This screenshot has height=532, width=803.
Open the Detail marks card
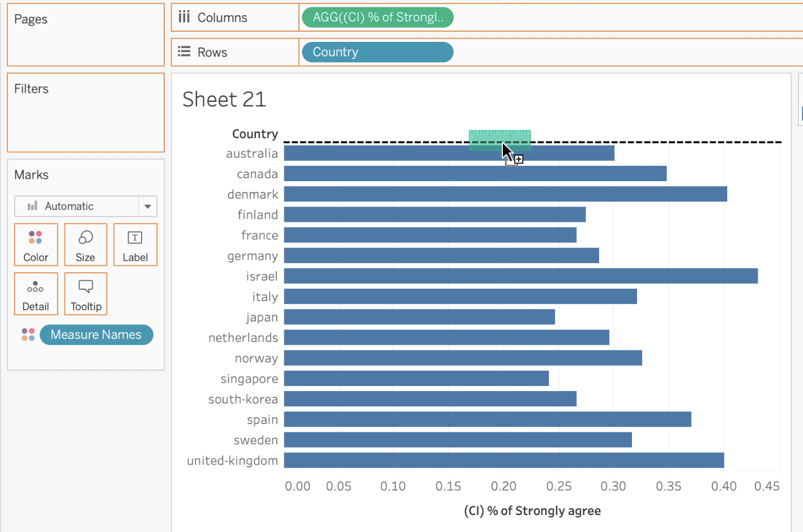pyautogui.click(x=36, y=294)
